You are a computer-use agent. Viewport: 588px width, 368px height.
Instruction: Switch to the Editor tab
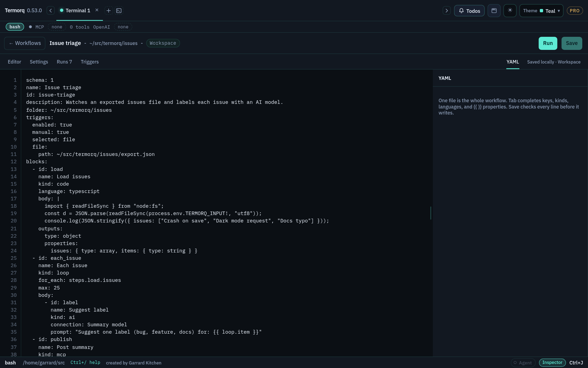coord(14,62)
